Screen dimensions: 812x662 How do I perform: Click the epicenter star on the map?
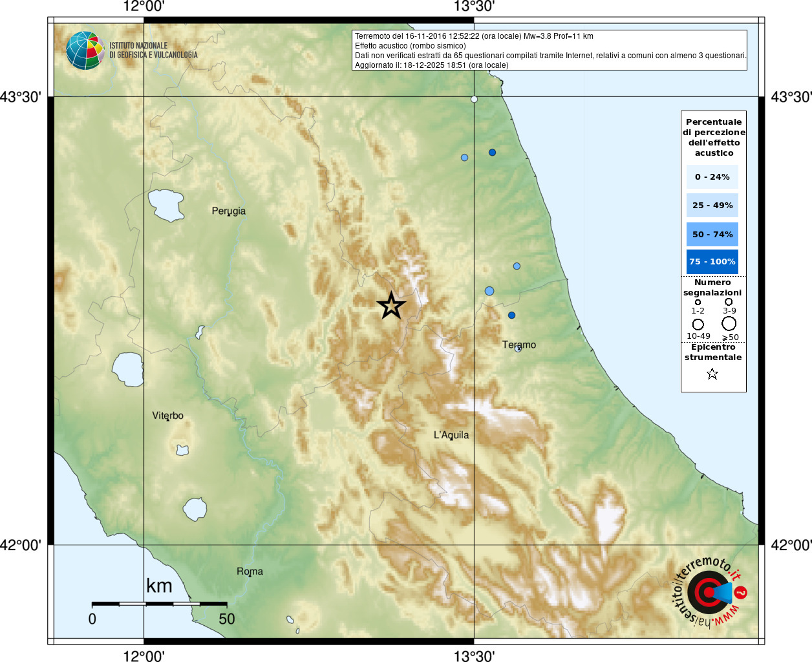coord(391,306)
